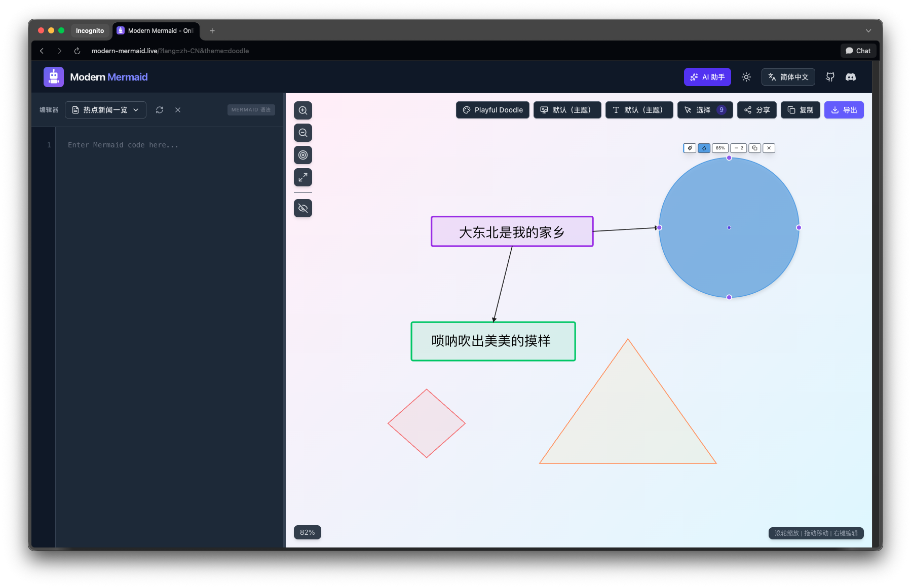The image size is (911, 588).
Task: Click the reset view target icon
Action: tap(303, 155)
